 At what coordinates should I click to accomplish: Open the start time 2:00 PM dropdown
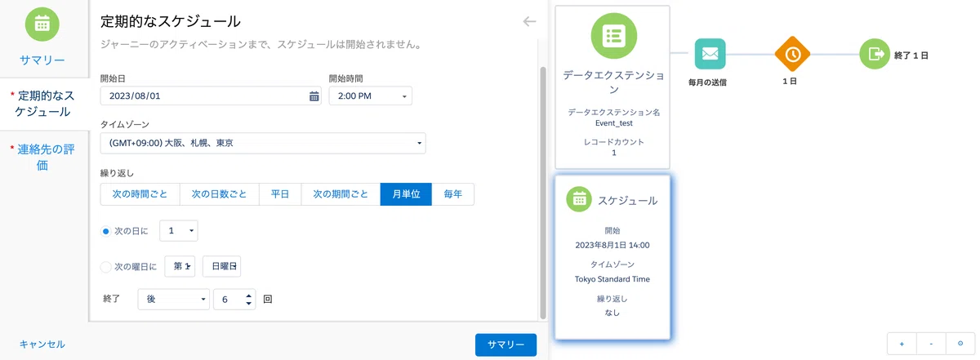[x=370, y=96]
